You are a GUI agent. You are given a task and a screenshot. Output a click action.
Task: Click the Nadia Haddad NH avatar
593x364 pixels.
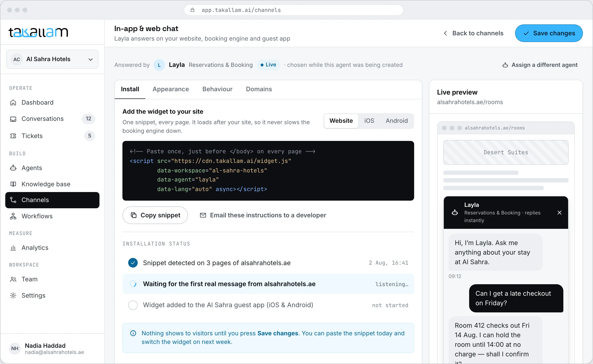coord(15,348)
